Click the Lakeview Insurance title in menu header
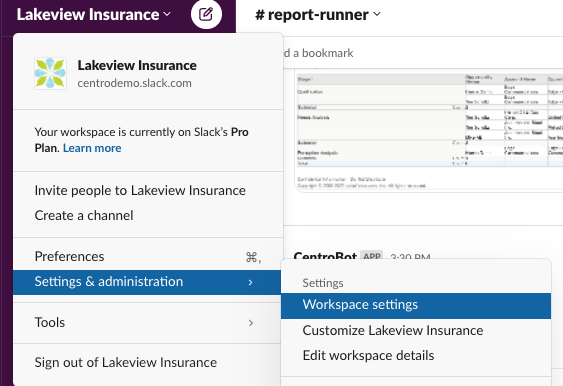Viewport: 563px width, 386px height. tap(137, 65)
